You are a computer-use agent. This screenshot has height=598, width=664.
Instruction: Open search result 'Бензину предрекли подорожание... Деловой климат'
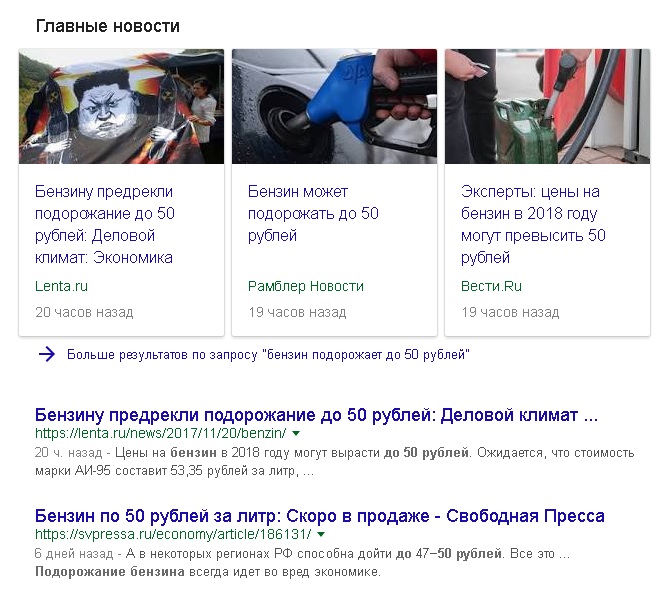[316, 415]
